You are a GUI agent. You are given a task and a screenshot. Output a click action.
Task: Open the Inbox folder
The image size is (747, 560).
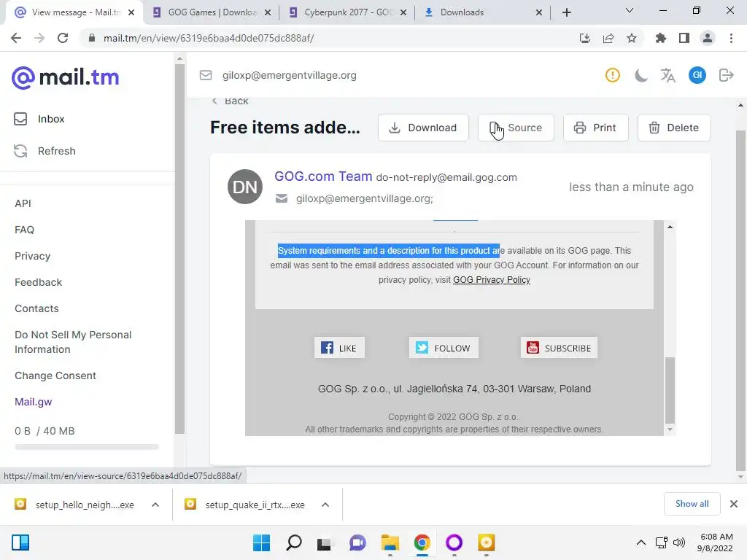pyautogui.click(x=39, y=119)
